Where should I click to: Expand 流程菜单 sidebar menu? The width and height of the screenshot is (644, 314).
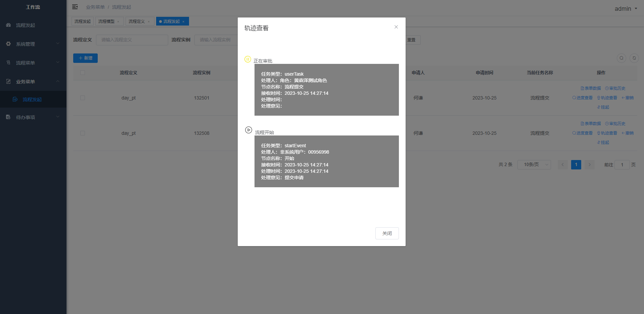(x=33, y=63)
